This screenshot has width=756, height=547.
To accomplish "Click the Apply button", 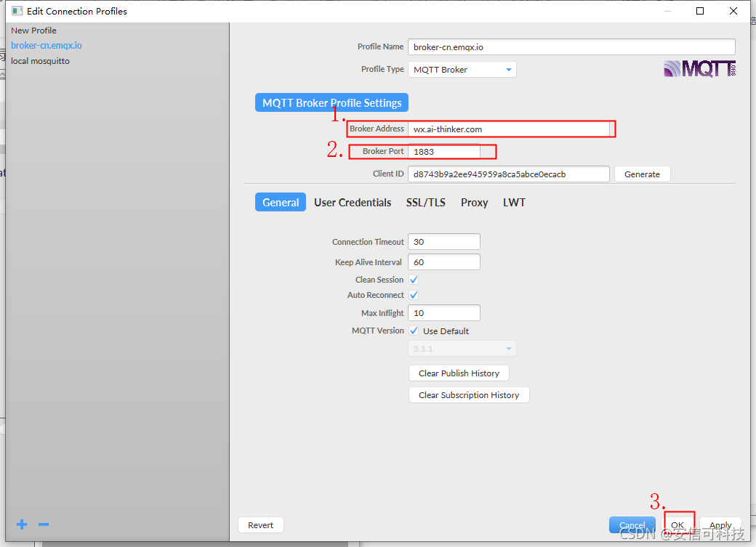I will [x=720, y=524].
